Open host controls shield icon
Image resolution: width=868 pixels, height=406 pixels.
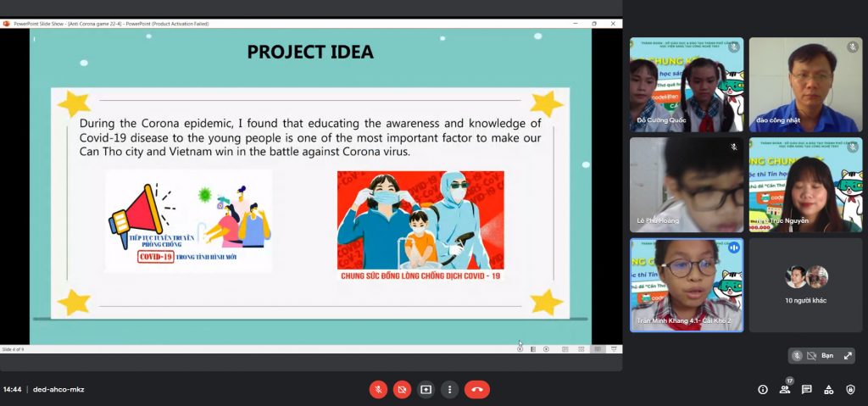click(851, 389)
